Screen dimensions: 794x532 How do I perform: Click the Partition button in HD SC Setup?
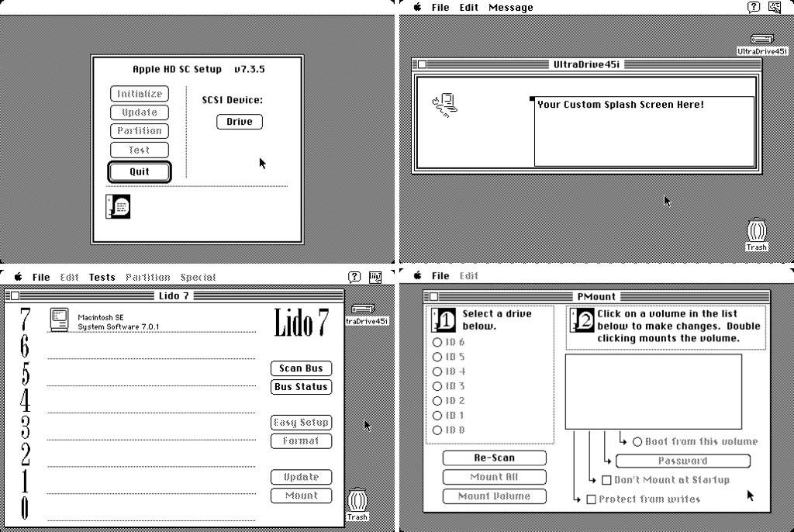pyautogui.click(x=140, y=131)
